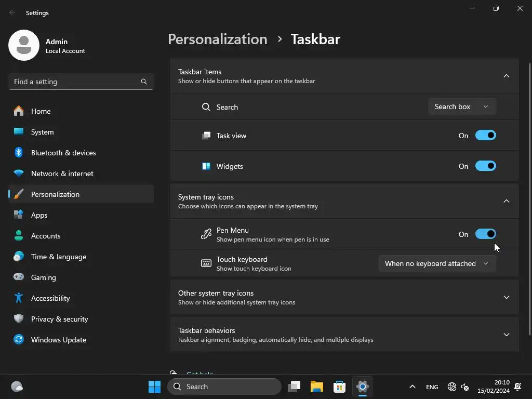Click the Windows Update refresh icon

tap(19, 339)
